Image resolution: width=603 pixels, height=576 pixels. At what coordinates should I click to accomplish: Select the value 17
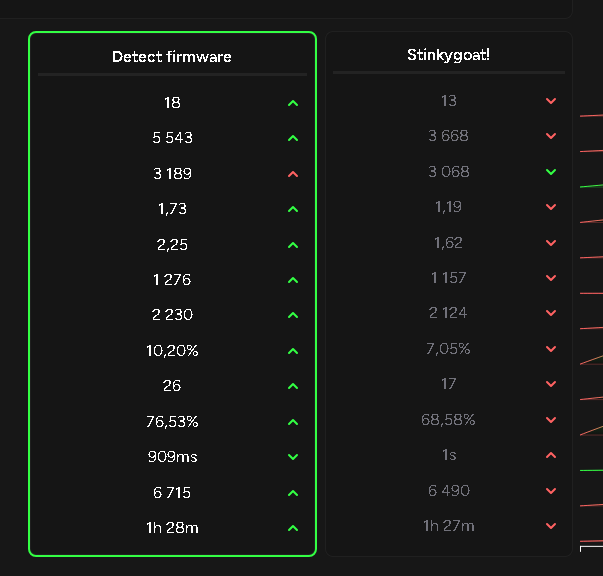tap(448, 384)
